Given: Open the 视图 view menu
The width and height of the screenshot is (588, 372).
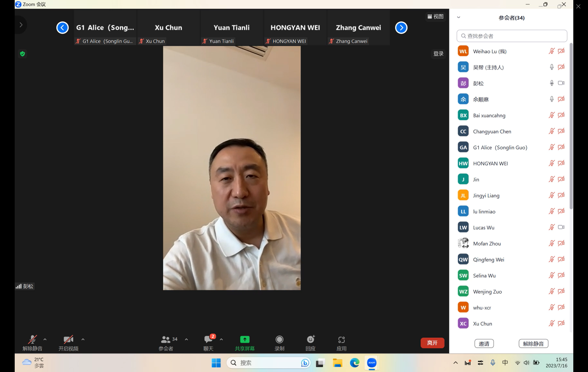Looking at the screenshot, I should [x=436, y=17].
